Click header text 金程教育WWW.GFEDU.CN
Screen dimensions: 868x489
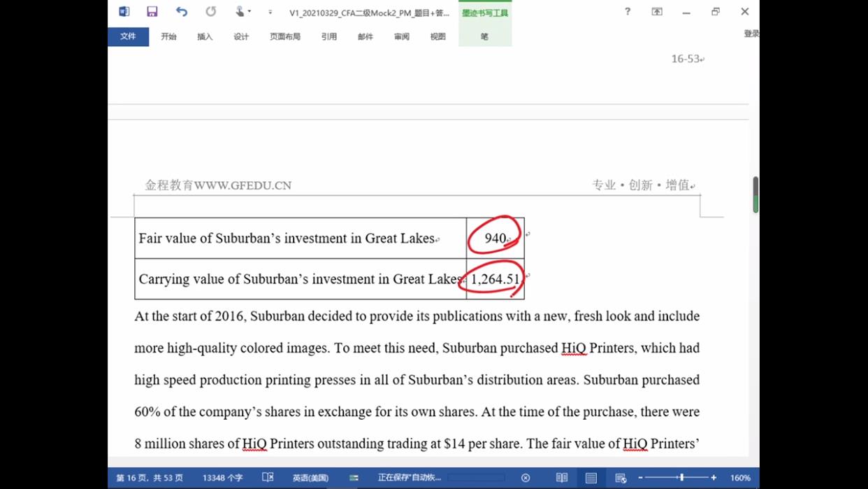(218, 185)
